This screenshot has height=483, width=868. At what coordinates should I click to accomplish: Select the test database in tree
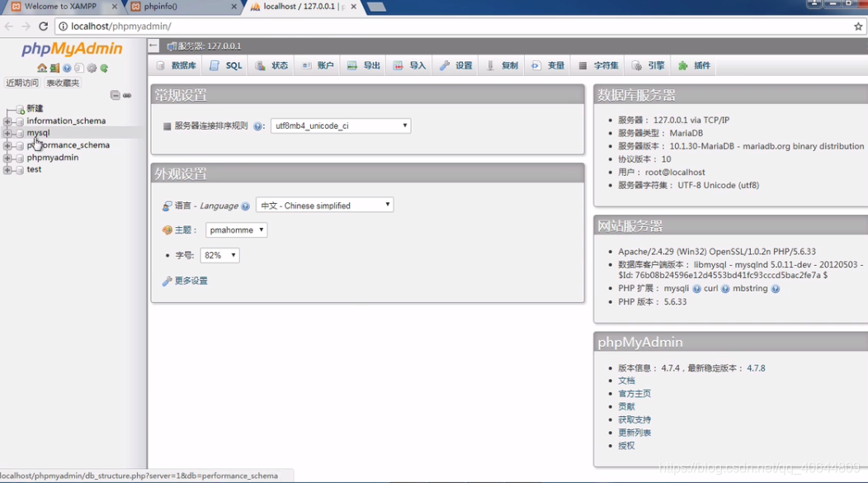[34, 169]
